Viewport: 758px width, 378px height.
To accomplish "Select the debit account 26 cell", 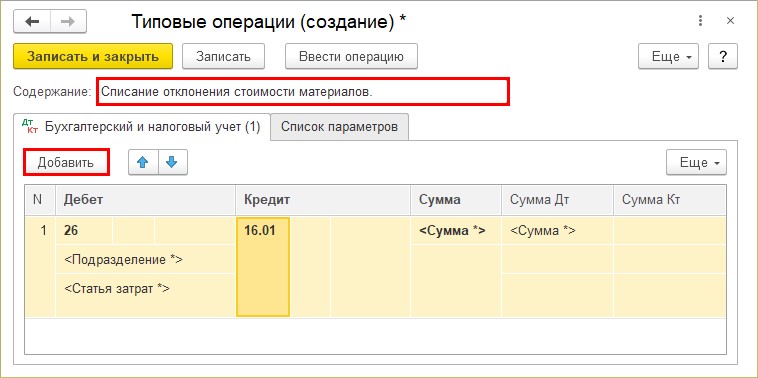I will coord(84,231).
